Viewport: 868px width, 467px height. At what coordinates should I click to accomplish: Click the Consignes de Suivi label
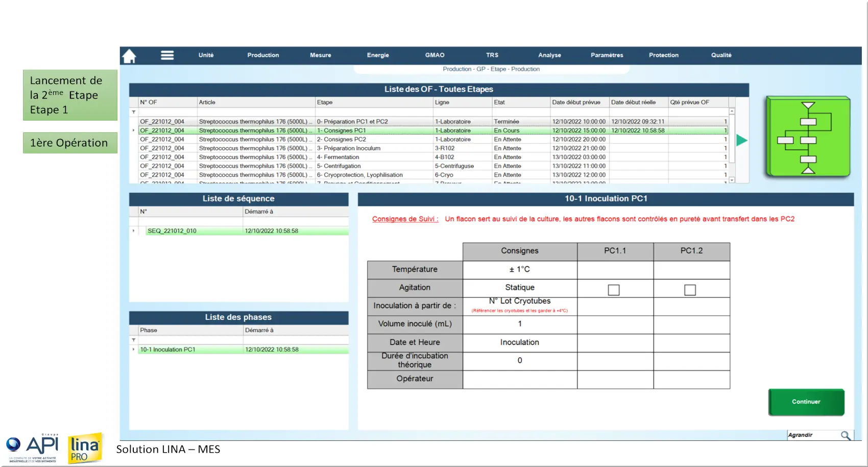coord(405,219)
